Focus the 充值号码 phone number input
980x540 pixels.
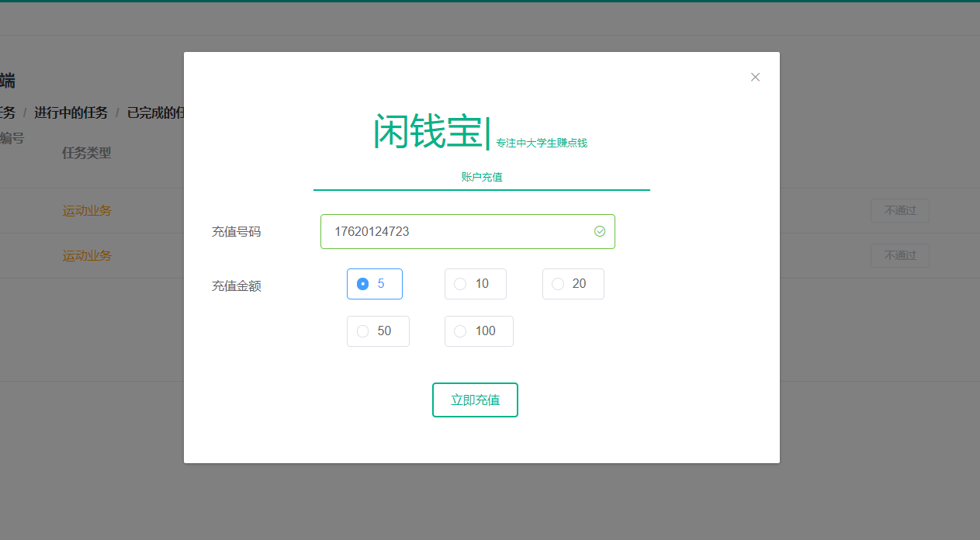click(458, 231)
